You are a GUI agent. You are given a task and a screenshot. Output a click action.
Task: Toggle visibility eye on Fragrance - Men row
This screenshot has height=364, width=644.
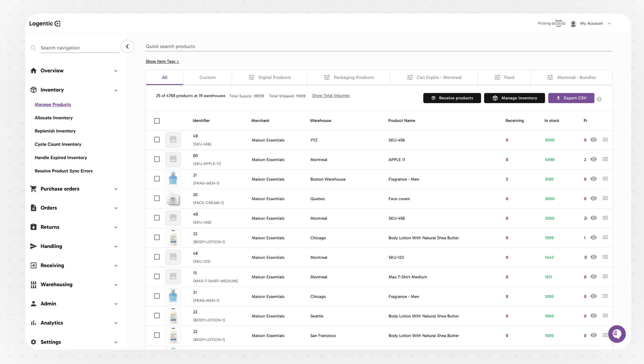coord(594,179)
